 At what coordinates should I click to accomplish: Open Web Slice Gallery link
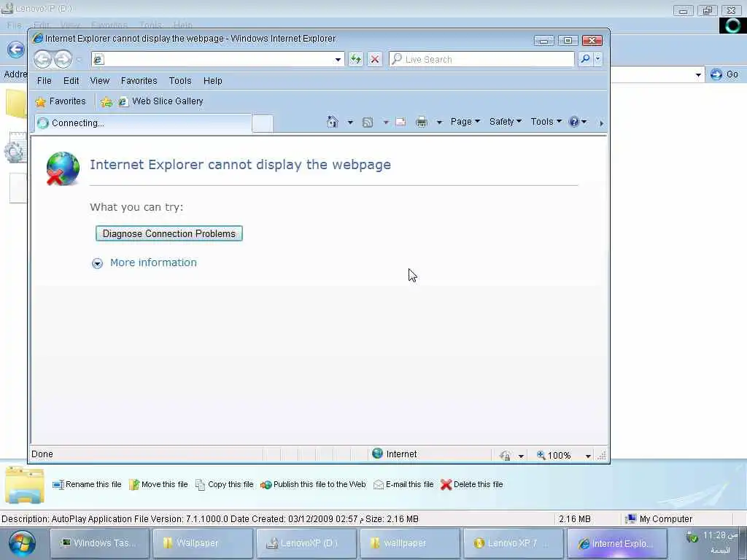(x=161, y=101)
